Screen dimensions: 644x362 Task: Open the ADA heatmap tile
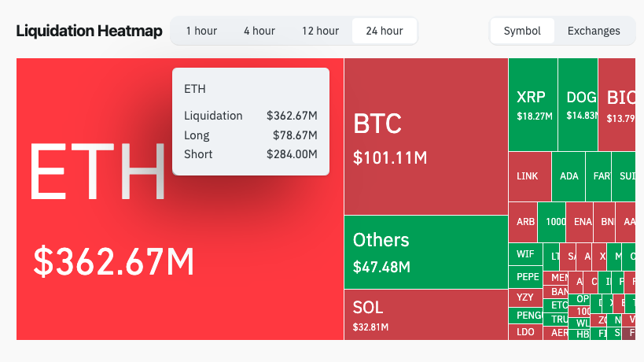[x=569, y=176]
